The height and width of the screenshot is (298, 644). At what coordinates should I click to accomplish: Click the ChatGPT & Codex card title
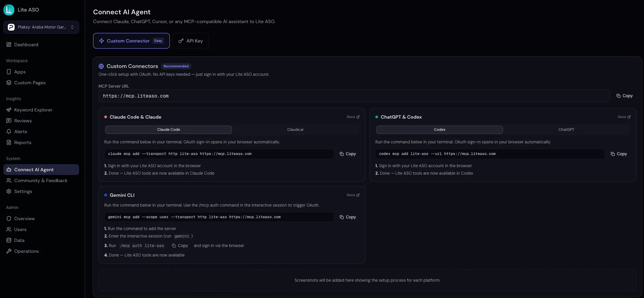[x=401, y=117]
